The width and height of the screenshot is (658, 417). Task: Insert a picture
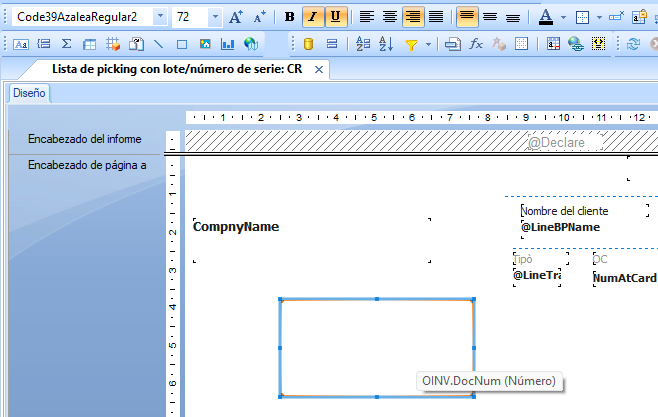coord(205,44)
